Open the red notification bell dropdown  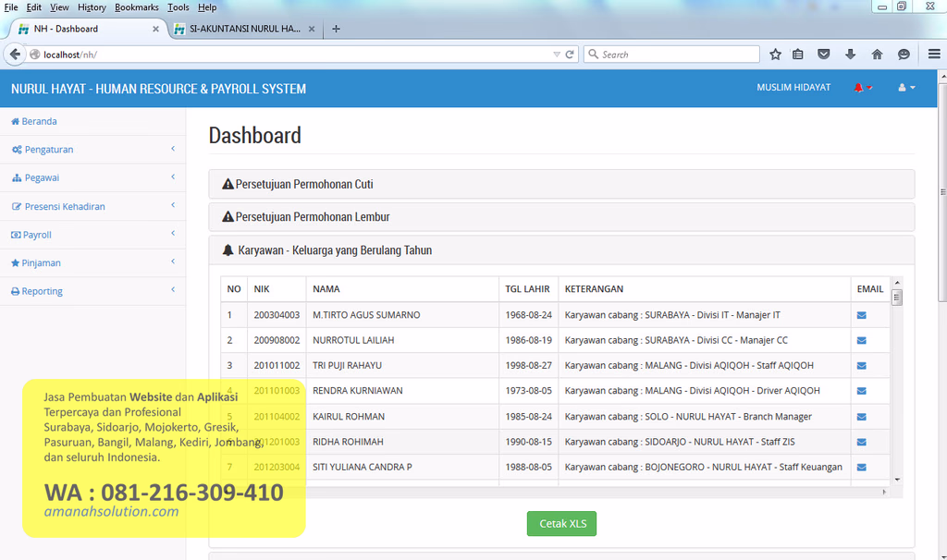[863, 88]
